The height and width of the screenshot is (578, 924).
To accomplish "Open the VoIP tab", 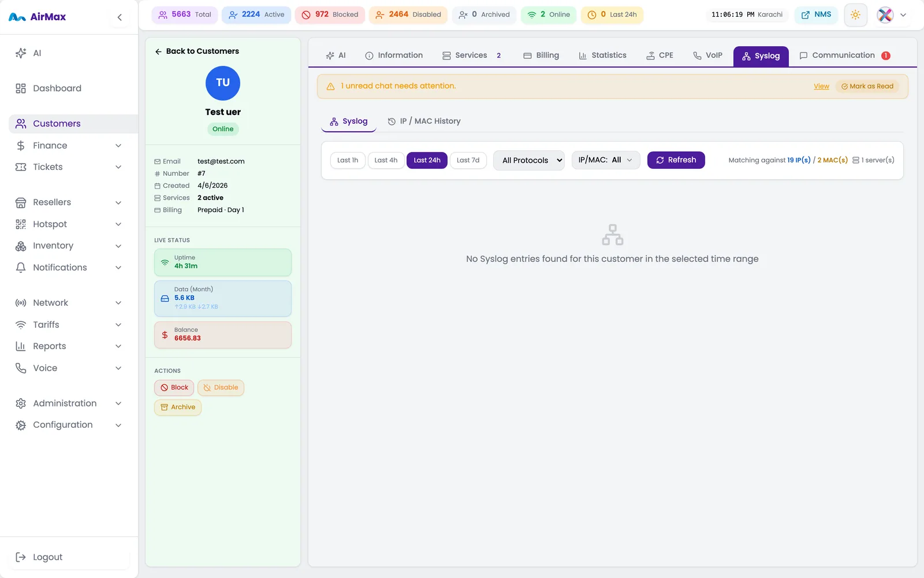I will click(707, 55).
